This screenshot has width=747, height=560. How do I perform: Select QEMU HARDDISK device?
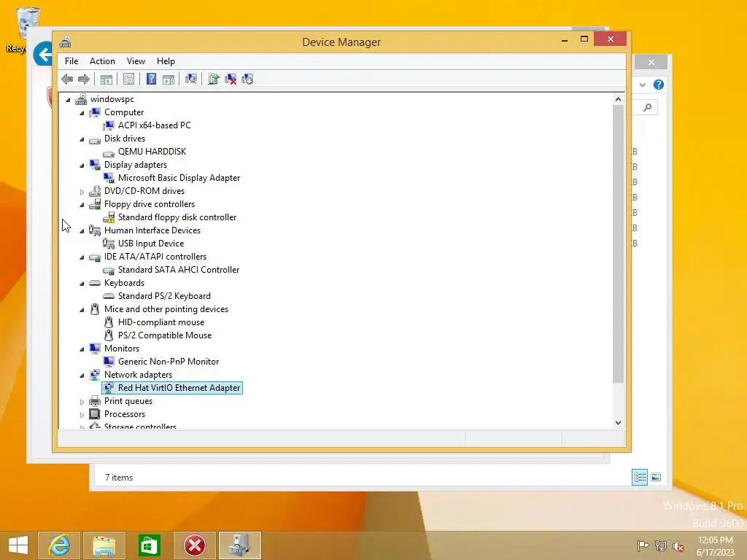[x=152, y=152]
